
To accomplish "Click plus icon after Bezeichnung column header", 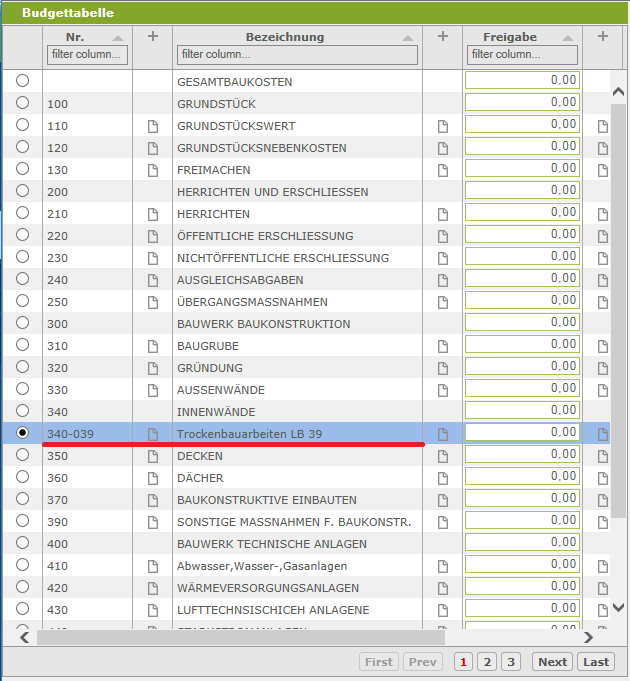I will click(443, 37).
